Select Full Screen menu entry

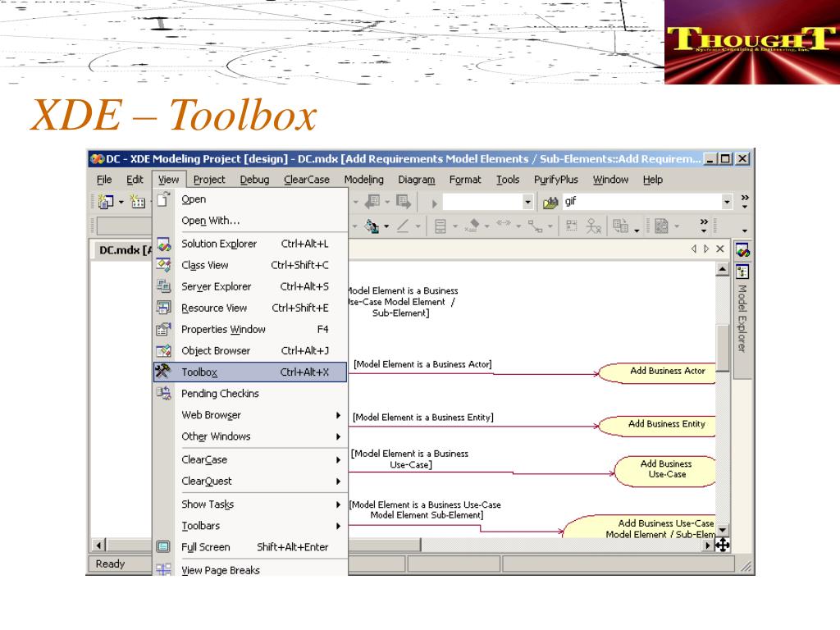tap(250, 547)
